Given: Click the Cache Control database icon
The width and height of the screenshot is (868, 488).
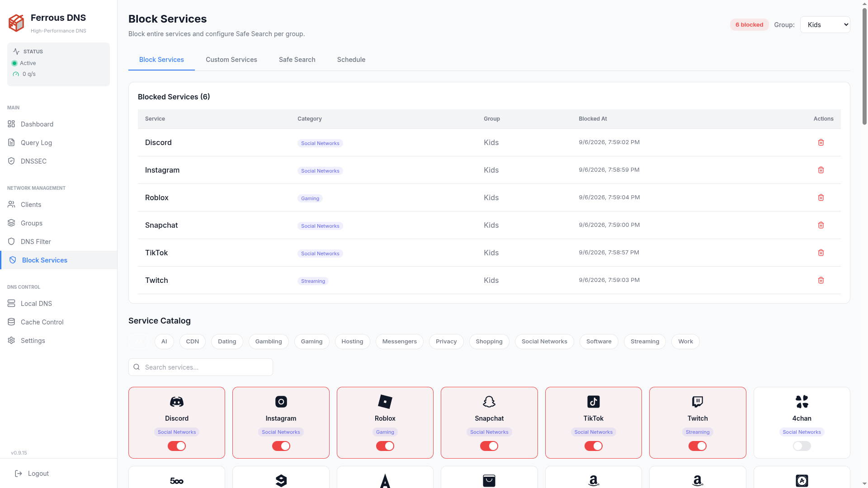Looking at the screenshot, I should coord(11,322).
